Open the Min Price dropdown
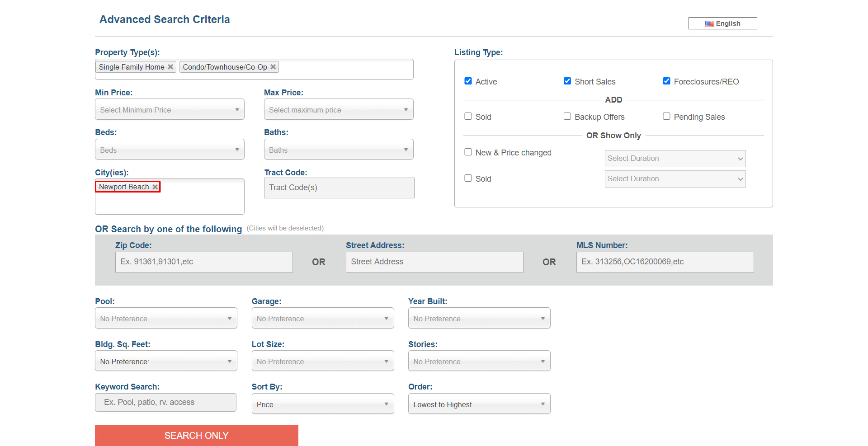The image size is (868, 446). coord(170,109)
